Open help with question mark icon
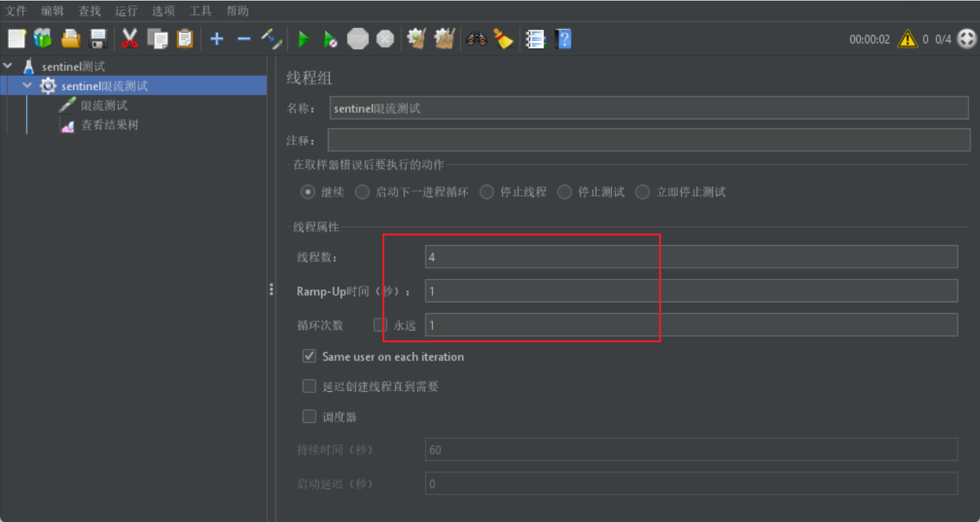980x522 pixels. (x=564, y=39)
